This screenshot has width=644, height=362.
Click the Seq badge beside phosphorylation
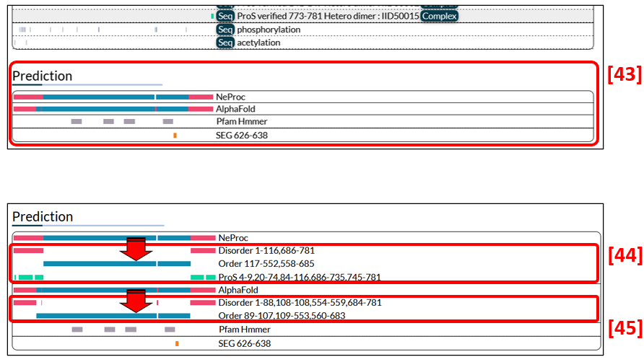click(225, 30)
